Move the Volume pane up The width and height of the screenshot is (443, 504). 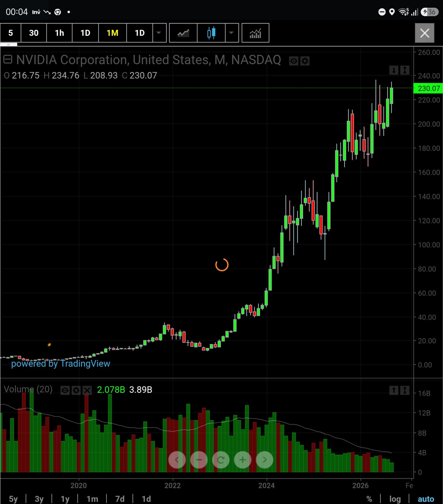coord(394,390)
